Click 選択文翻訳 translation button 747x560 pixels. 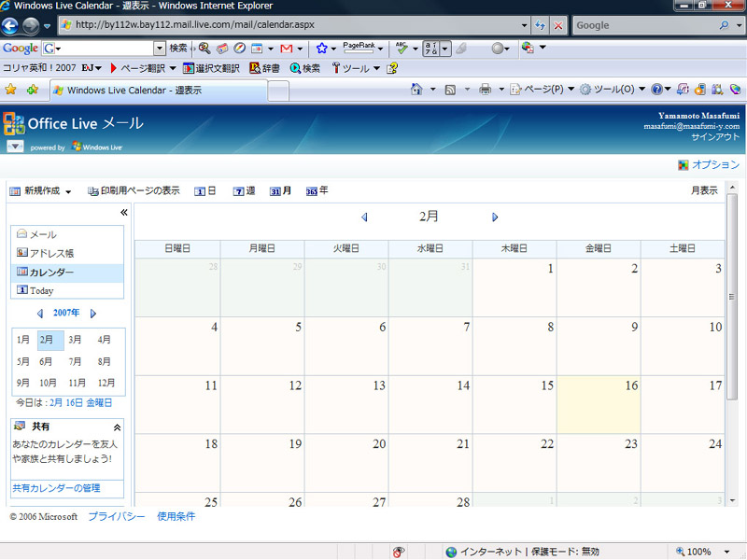212,68
